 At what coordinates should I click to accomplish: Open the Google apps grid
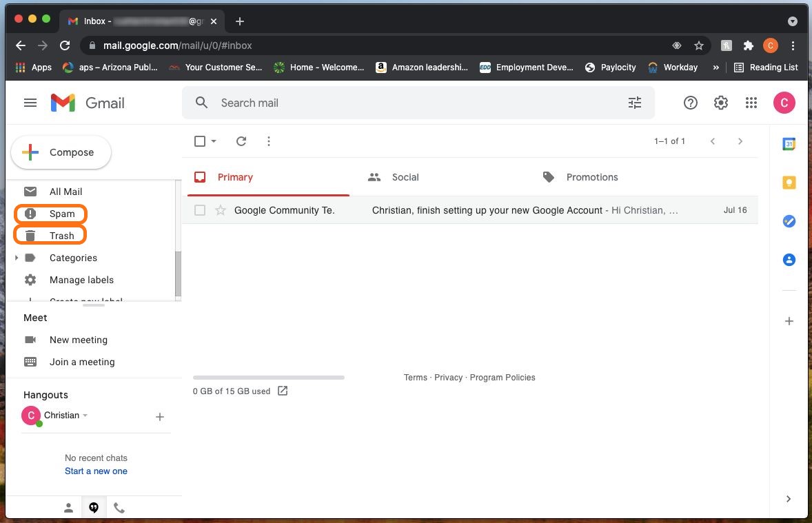[x=751, y=103]
